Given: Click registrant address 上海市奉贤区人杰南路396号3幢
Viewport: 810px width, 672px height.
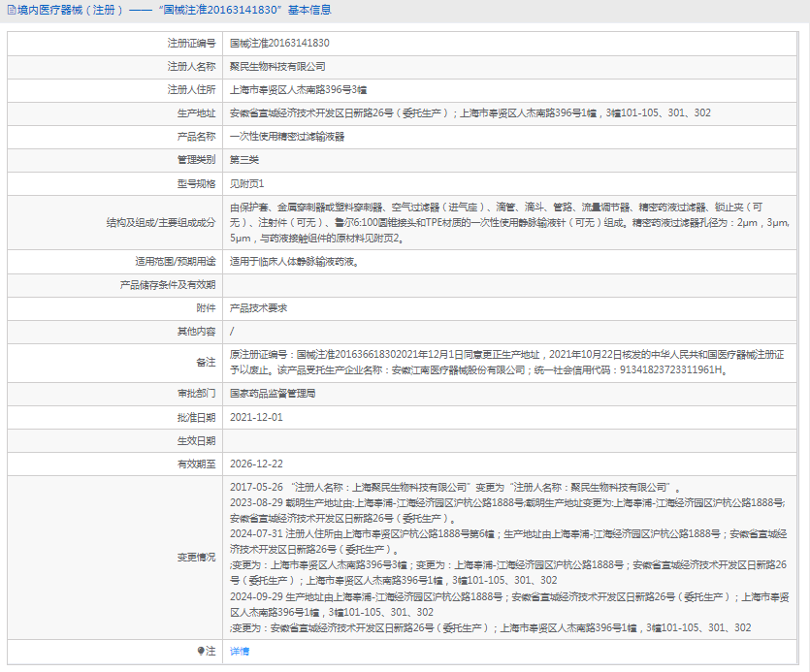Looking at the screenshot, I should tap(298, 90).
